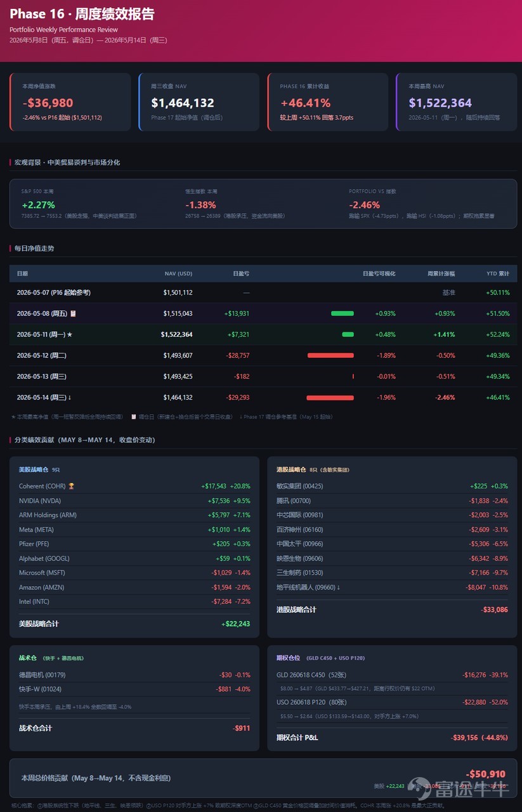
Task: Click the 宏观背景 section heading
Action: (x=67, y=162)
